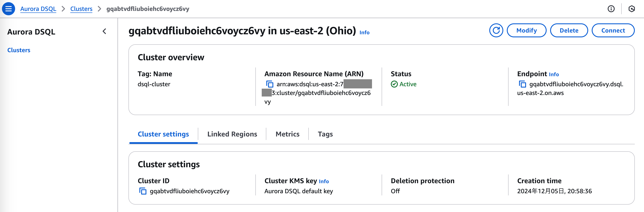Switch to the Linked Regions tab
Viewport: 644px width, 212px height.
point(232,134)
